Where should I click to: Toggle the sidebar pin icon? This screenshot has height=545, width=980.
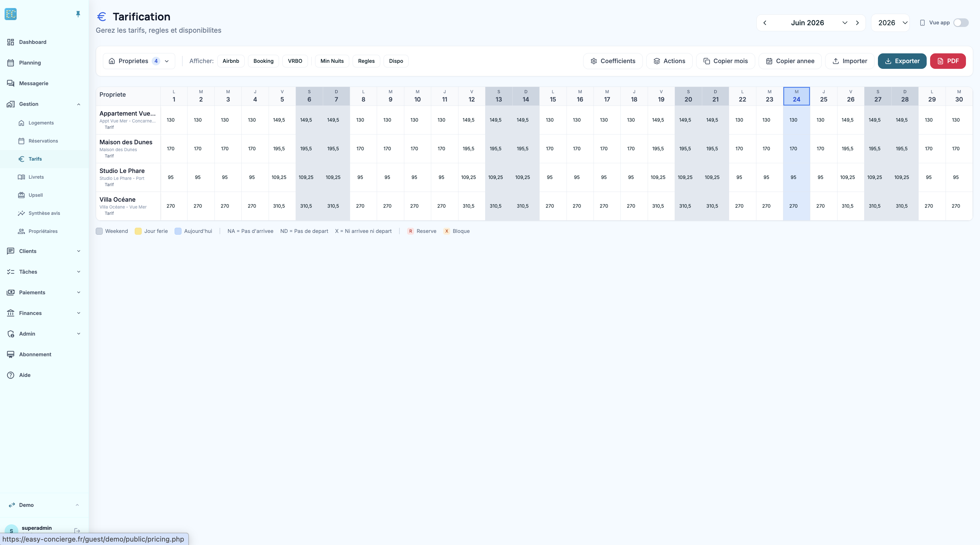78,14
